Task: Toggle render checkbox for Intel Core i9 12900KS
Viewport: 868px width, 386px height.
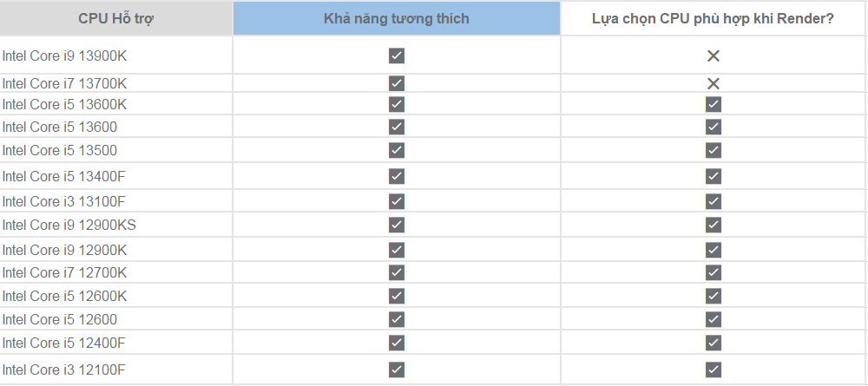Action: coord(713,225)
